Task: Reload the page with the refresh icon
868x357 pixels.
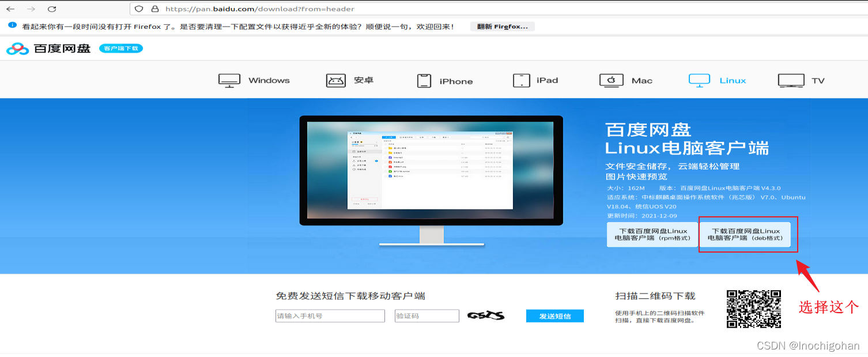Action: tap(52, 9)
